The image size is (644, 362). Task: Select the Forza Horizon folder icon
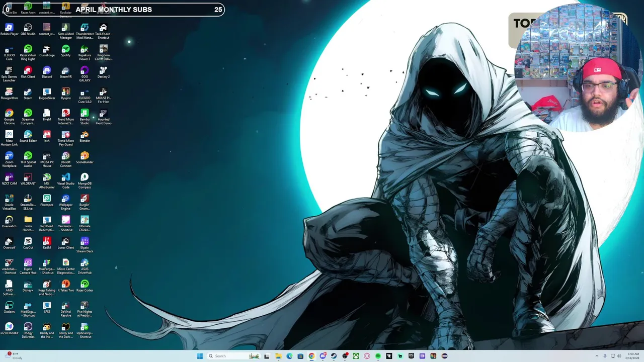[28, 223]
